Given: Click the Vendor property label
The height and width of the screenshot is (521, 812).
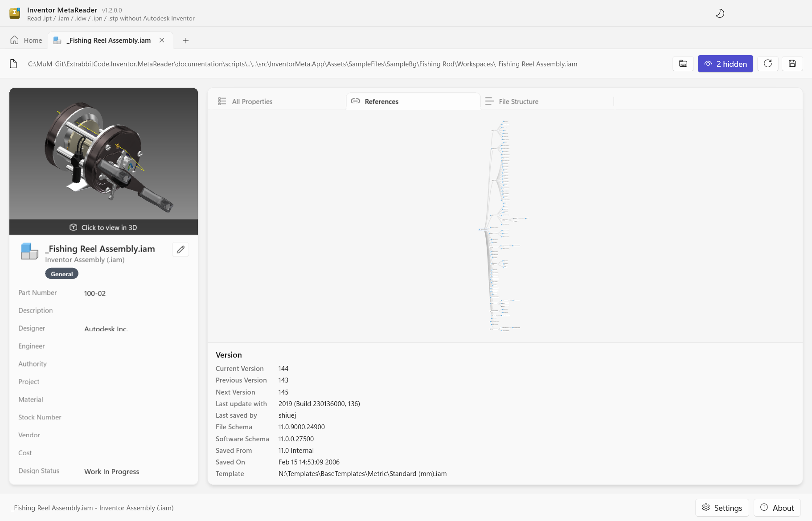Looking at the screenshot, I should [29, 435].
